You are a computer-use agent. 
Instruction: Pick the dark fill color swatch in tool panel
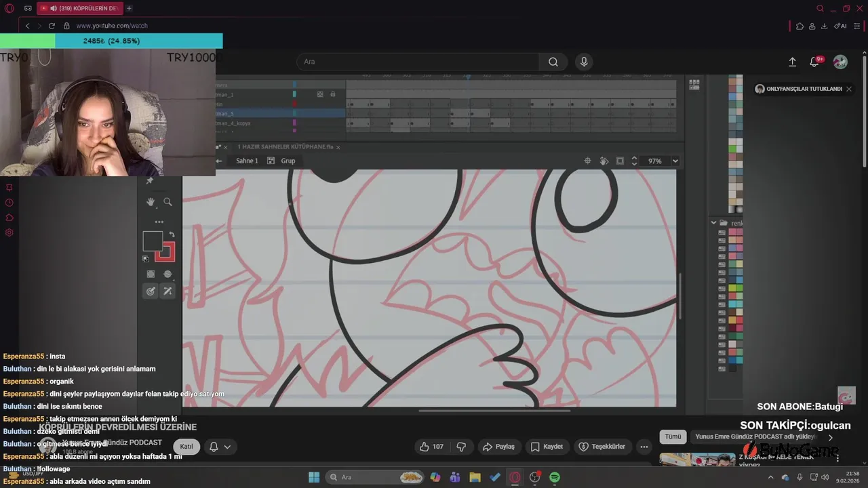pyautogui.click(x=153, y=241)
